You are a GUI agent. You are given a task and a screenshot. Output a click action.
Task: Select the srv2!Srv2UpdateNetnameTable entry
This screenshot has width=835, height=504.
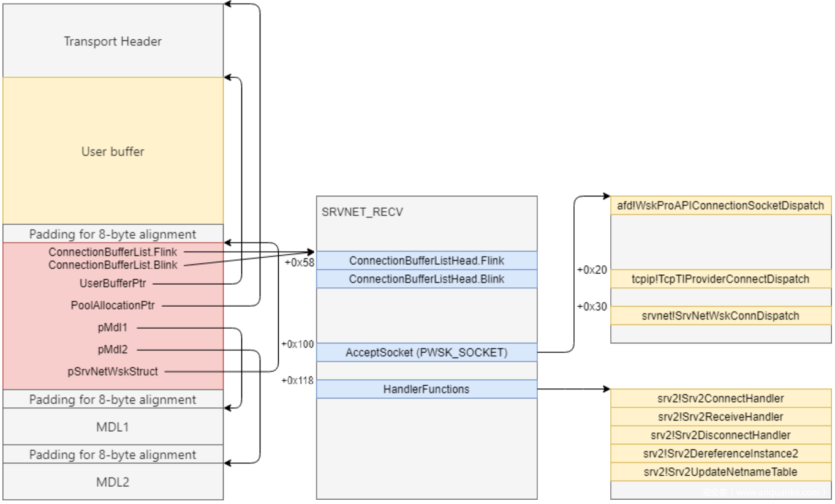click(x=720, y=472)
